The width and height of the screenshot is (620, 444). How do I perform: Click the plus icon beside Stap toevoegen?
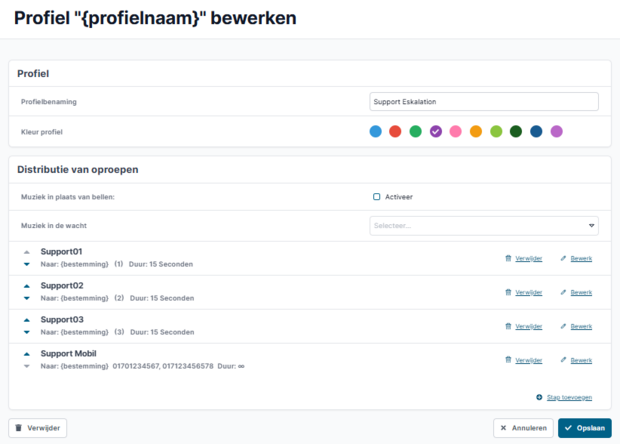539,397
